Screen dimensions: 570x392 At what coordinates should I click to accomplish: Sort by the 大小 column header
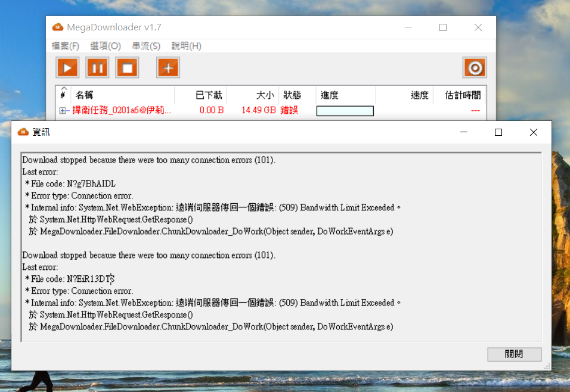(253, 95)
